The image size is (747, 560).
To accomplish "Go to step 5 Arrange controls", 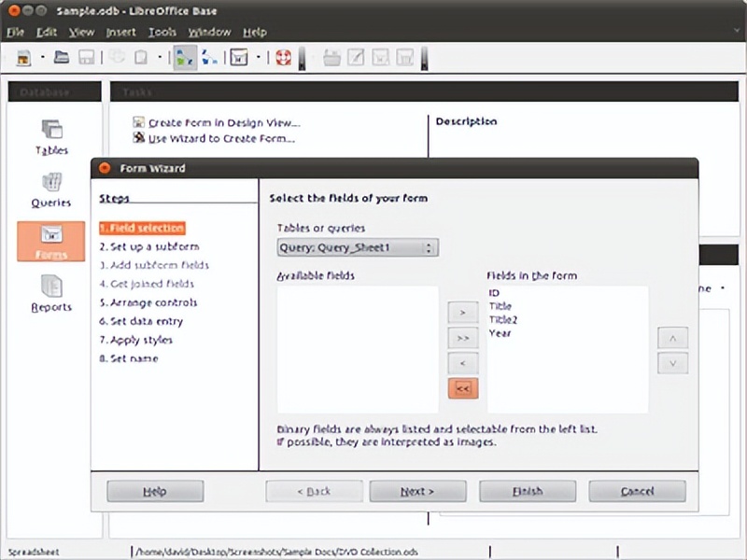I will 148,302.
